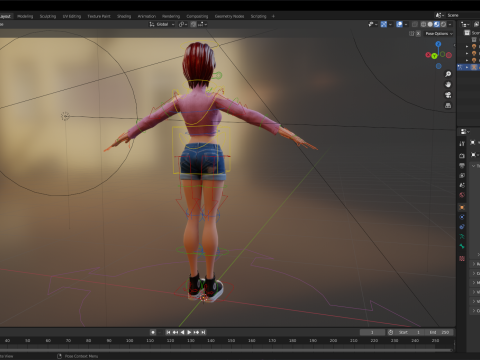Viewport: 480px width, 360px height.
Task: Click the hand pan-view icon
Action: point(448,85)
